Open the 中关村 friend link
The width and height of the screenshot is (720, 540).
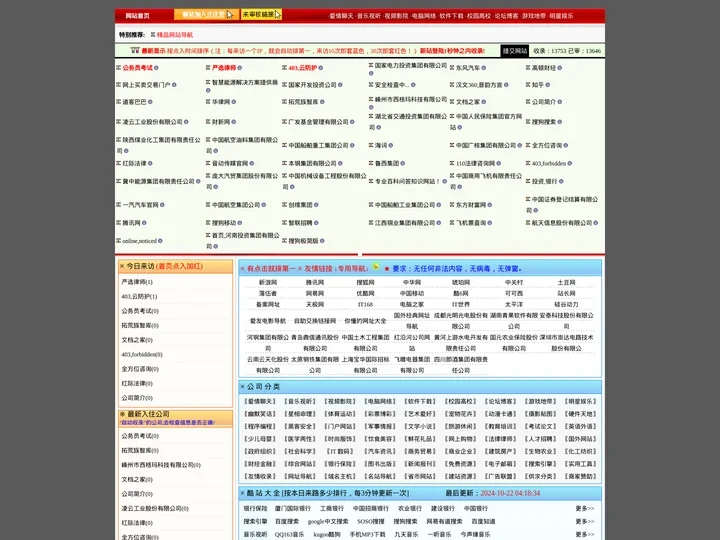[x=514, y=282]
